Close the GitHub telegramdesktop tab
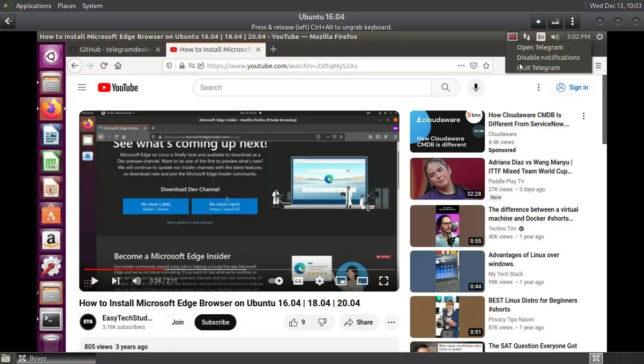The image size is (644, 364). click(158, 49)
